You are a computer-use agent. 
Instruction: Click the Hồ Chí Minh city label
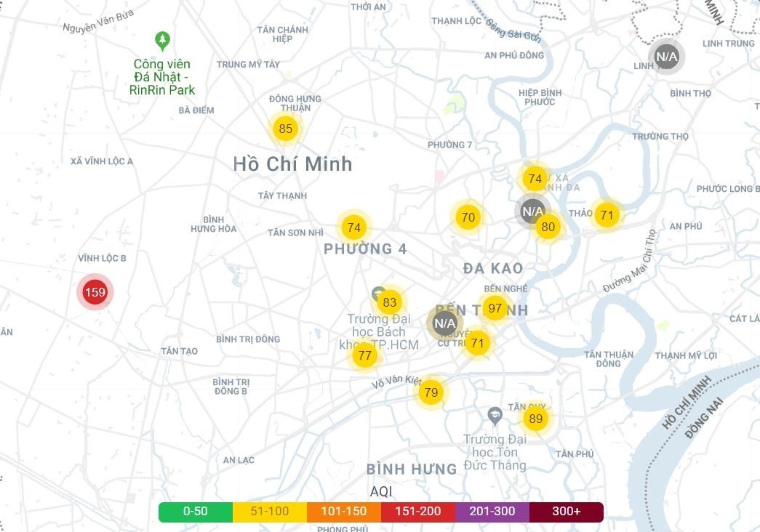[x=292, y=164]
